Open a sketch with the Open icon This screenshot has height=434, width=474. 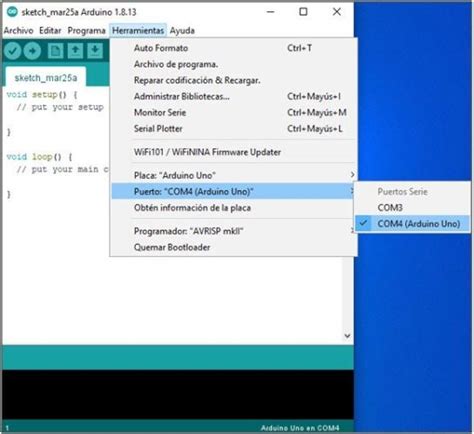pos(75,51)
